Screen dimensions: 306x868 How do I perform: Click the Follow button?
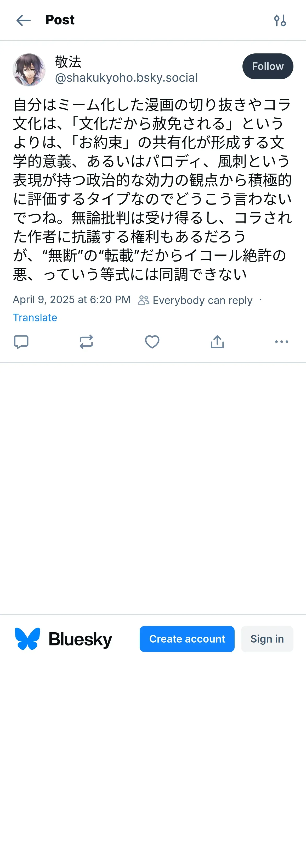click(x=268, y=67)
